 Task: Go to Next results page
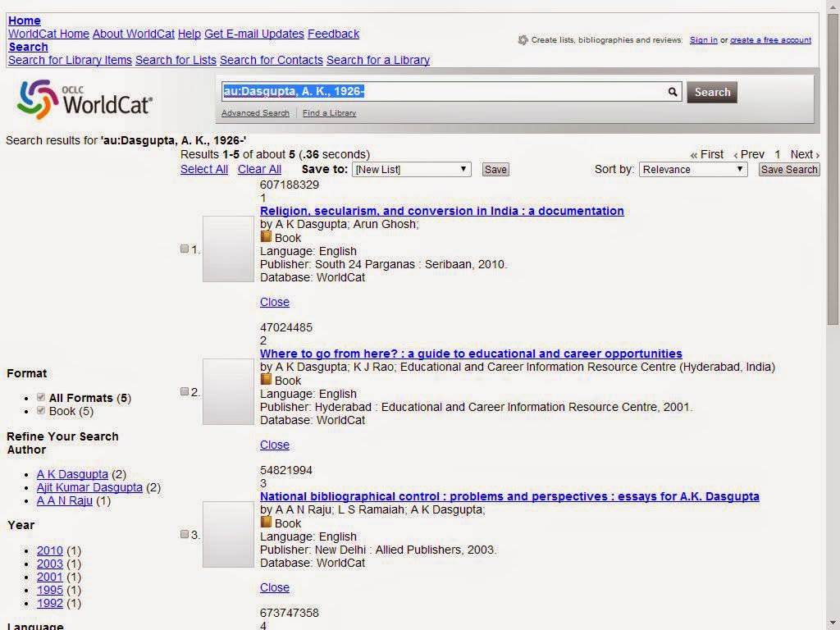(x=805, y=154)
